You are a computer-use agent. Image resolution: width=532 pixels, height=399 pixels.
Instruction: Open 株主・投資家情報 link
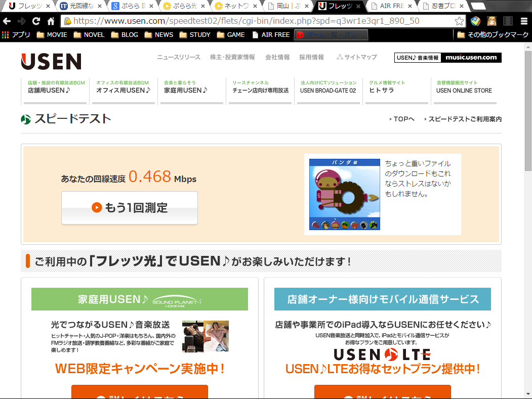[232, 57]
